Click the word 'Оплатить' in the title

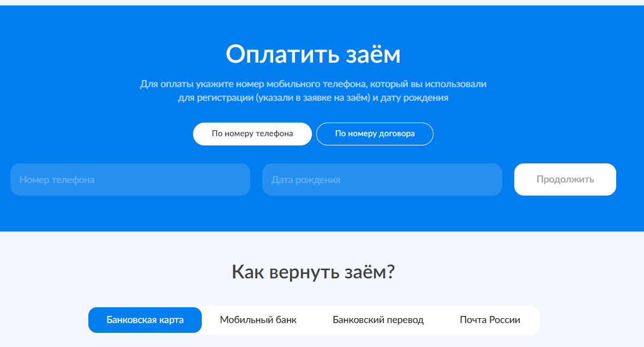click(x=281, y=54)
